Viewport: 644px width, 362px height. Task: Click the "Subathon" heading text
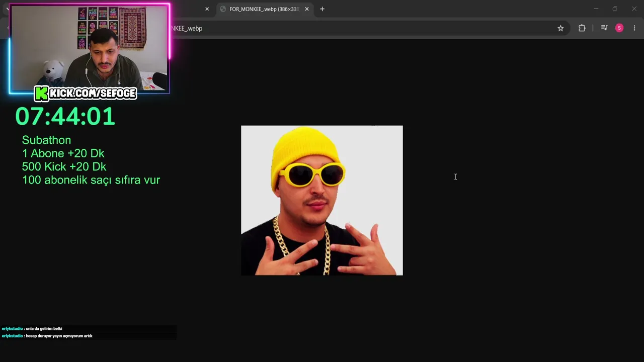click(x=46, y=140)
